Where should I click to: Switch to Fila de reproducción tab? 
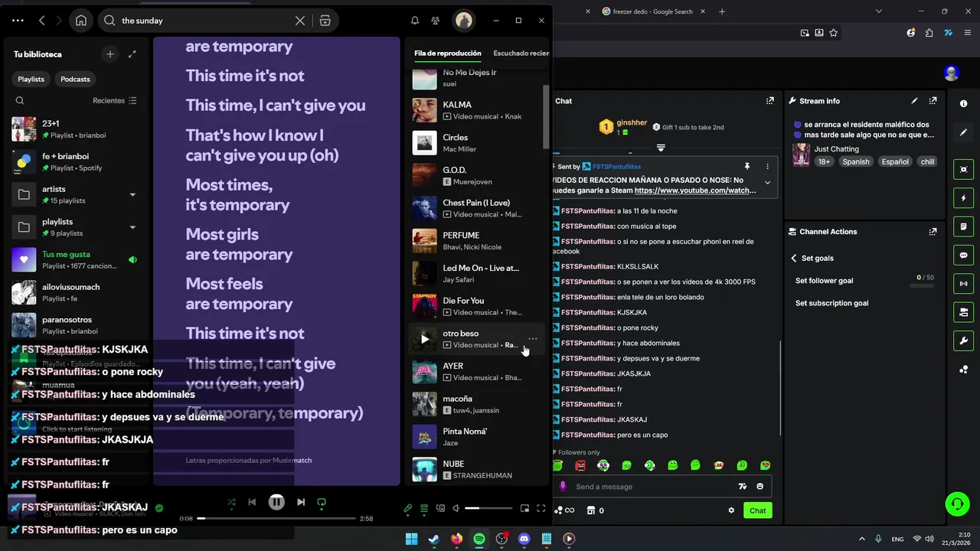point(448,54)
